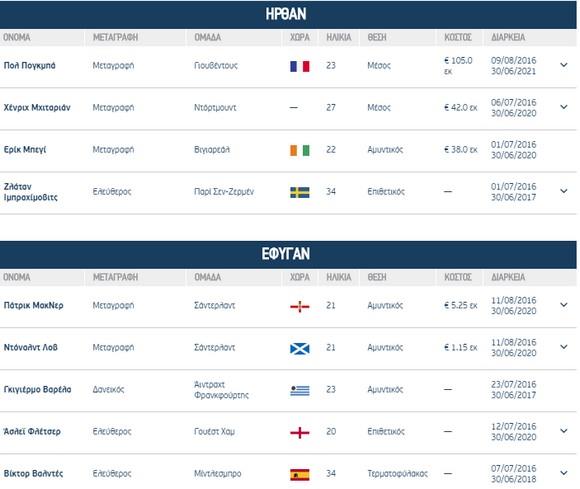Sort by ΗΛΙΚΙΑ column in departures table
This screenshot has height=489, width=580.
(x=338, y=277)
